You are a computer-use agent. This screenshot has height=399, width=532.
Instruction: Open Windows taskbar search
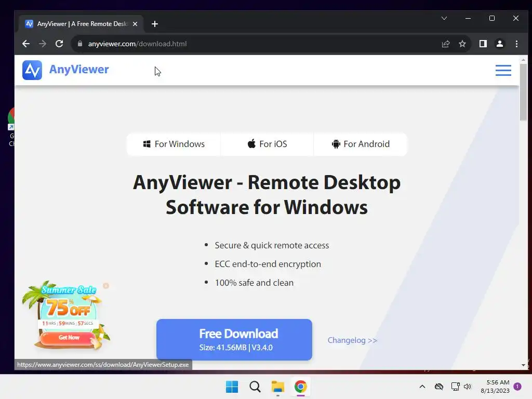(255, 387)
